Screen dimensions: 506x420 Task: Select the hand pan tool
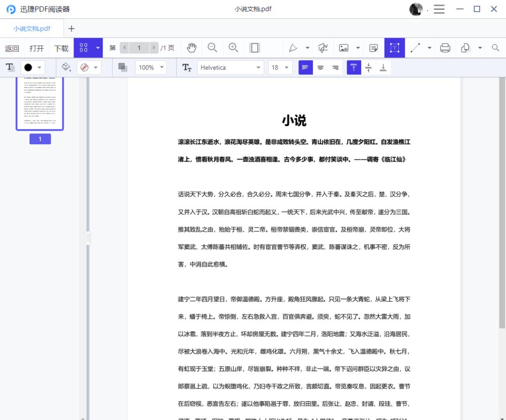click(x=192, y=47)
